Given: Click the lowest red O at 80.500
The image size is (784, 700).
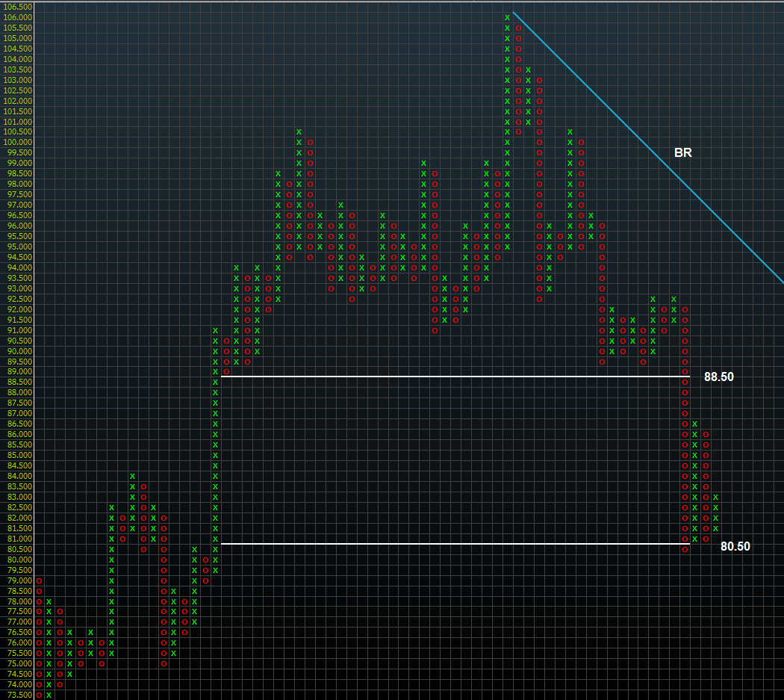Looking at the screenshot, I should [685, 549].
